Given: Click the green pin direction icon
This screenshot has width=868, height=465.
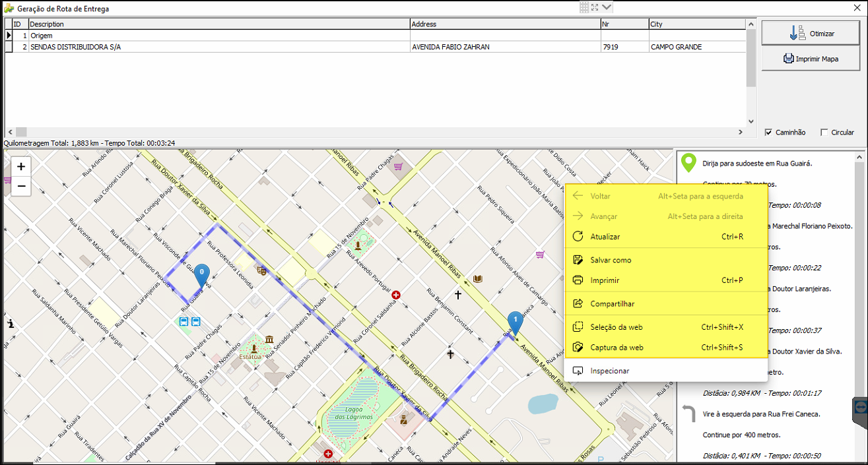Looking at the screenshot, I should pos(689,163).
